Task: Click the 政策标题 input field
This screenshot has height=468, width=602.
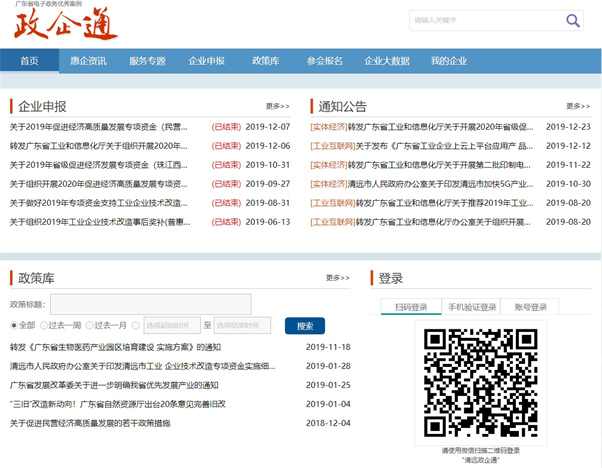Action: 150,304
